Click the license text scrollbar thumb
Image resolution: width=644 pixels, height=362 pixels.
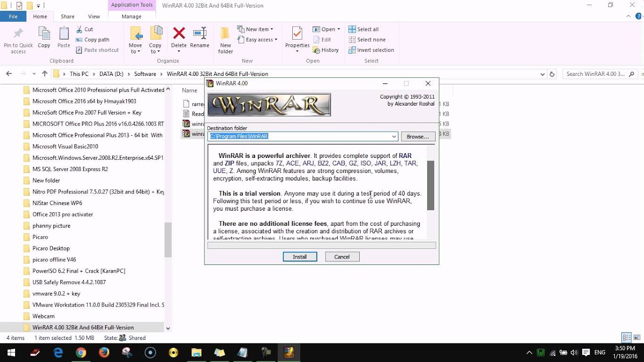[431, 186]
